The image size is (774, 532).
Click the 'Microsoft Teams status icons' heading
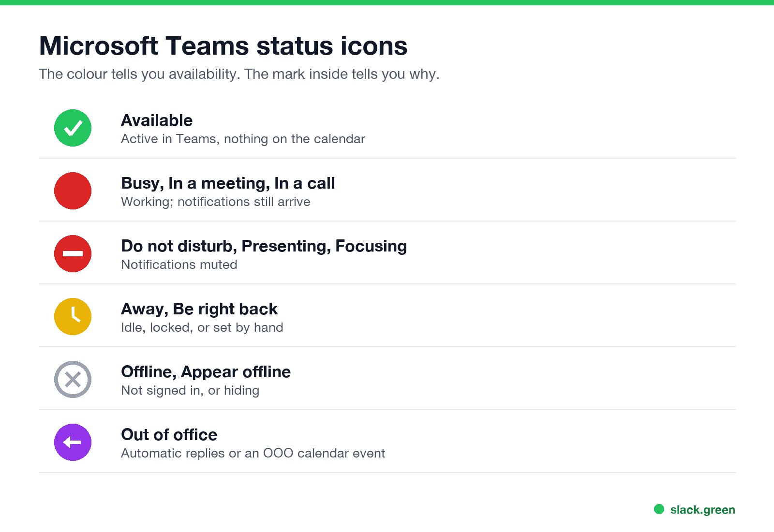coord(223,46)
